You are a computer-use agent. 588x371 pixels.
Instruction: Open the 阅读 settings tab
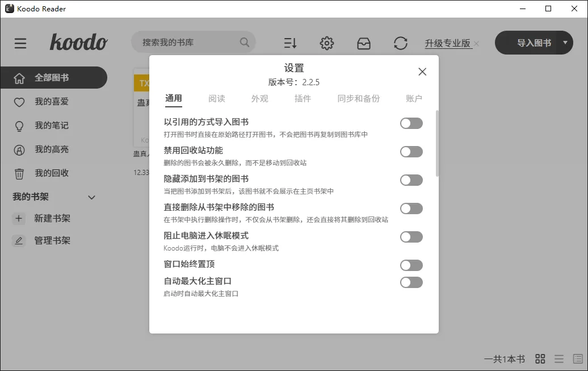coord(217,99)
